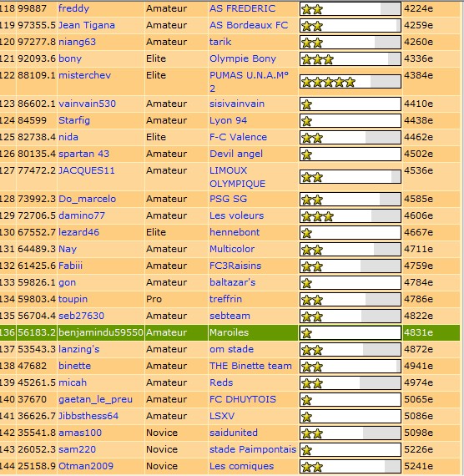Click the two stars beside AS FREDERIC
464x476 pixels.
312,9
